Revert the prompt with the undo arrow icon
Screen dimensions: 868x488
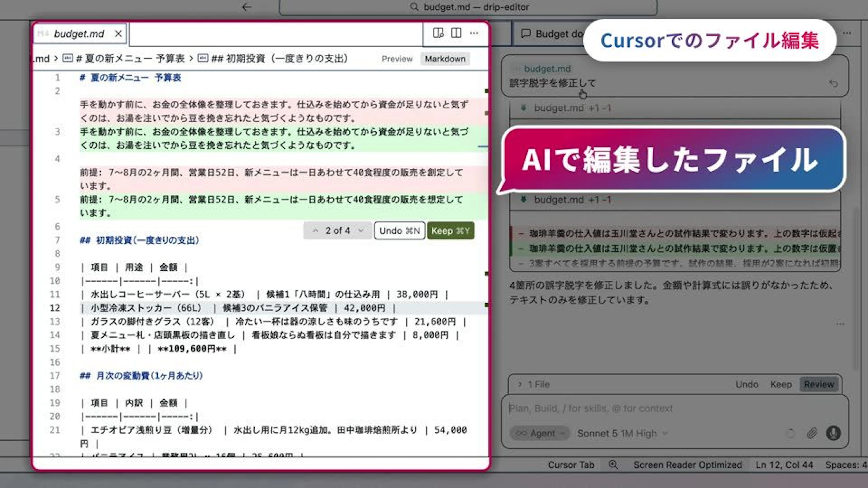(x=834, y=83)
